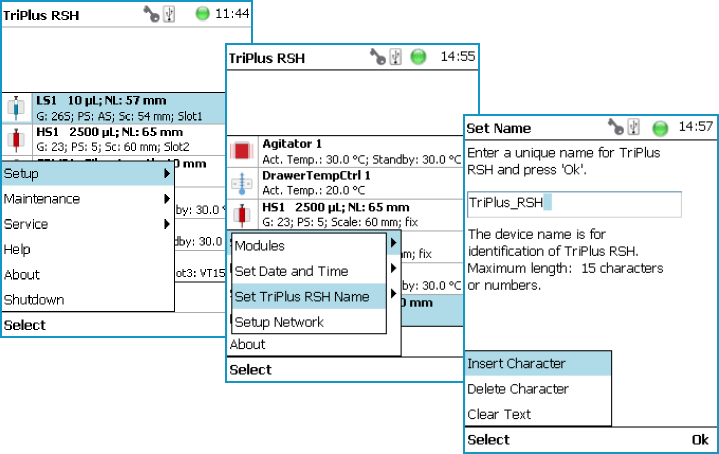Select Set Date and Time
This screenshot has height=454, width=719.
(x=309, y=271)
